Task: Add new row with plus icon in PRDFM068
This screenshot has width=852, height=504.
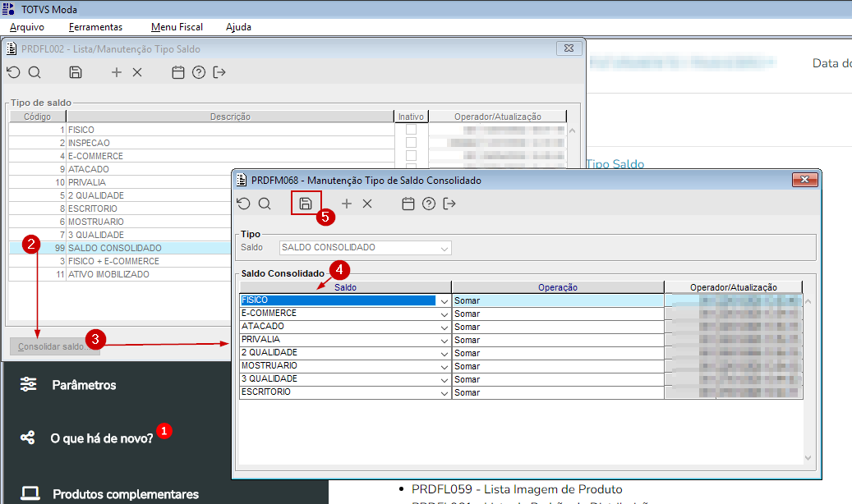Action: tap(347, 204)
